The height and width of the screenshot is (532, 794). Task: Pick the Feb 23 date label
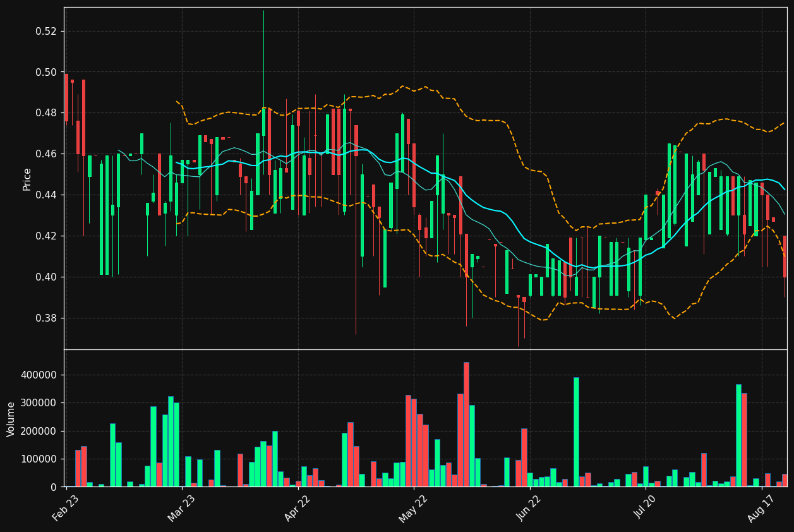click(x=66, y=507)
